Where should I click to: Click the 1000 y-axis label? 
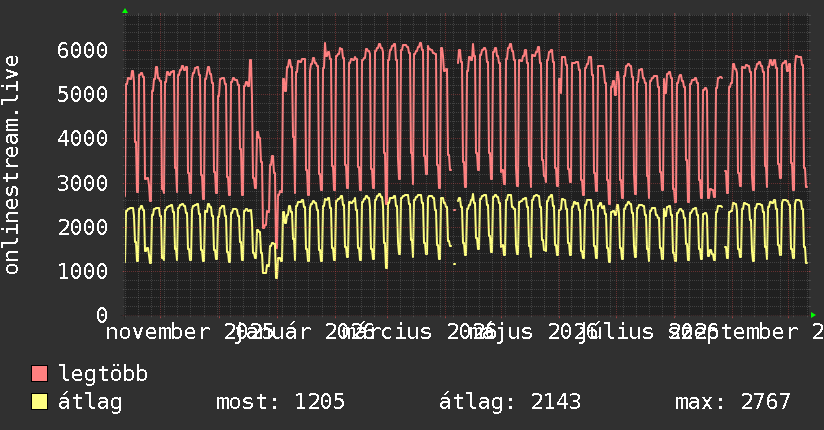click(83, 271)
